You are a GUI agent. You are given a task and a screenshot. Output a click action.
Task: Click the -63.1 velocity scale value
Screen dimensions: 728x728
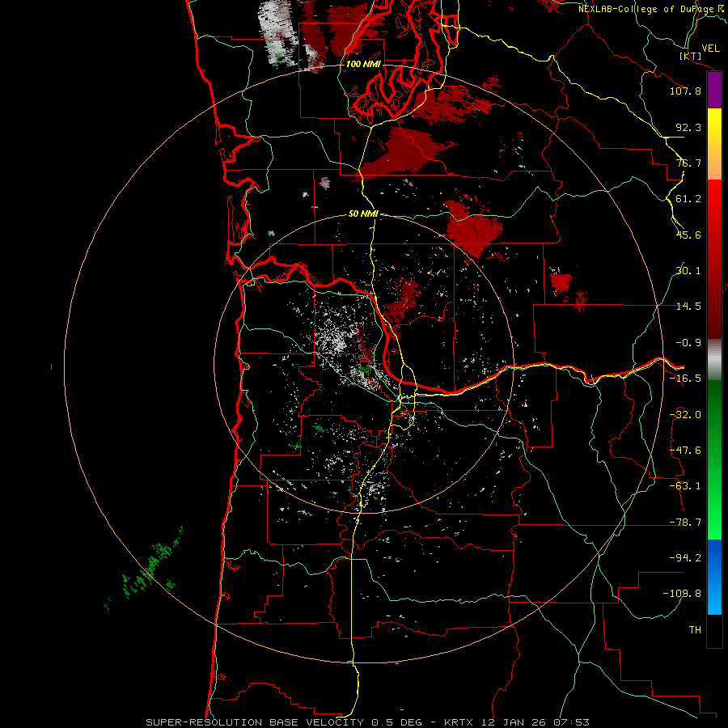[685, 486]
